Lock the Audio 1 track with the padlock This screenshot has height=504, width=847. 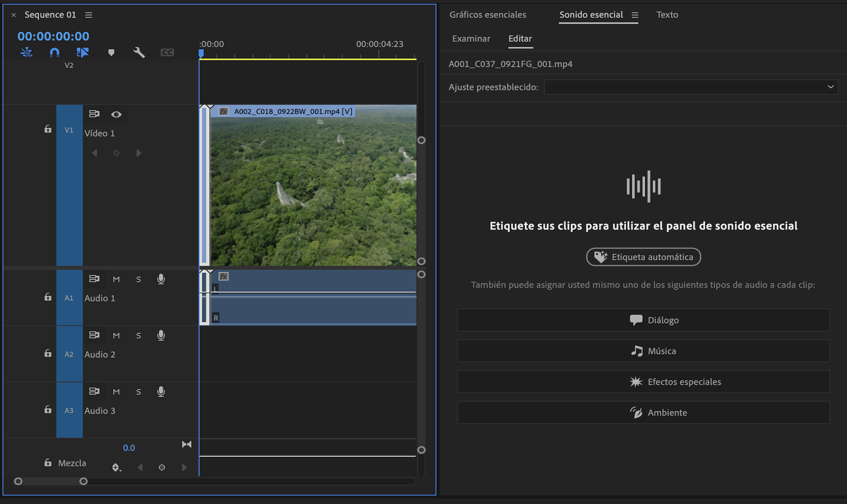coord(48,297)
